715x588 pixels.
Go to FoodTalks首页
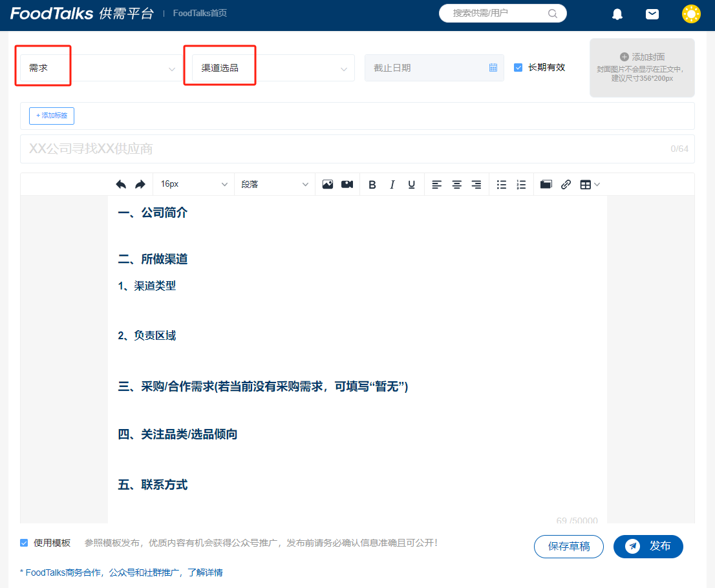[x=200, y=12]
